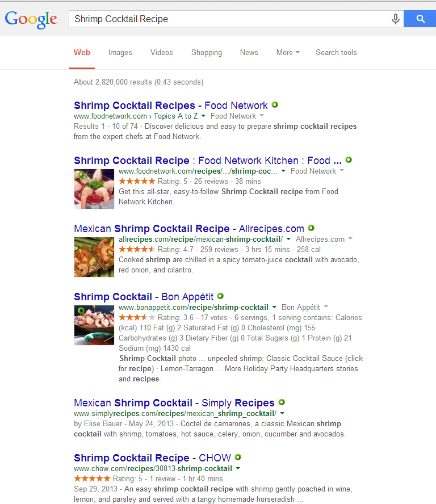Switch to the Videos tab
436x504 pixels.
coord(161,53)
